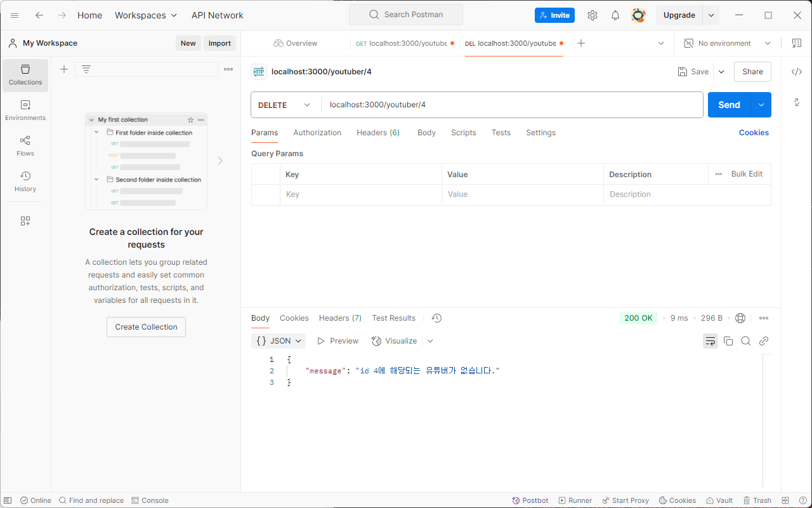Screen dimensions: 812x508
Task: Click the Share button
Action: 752,72
